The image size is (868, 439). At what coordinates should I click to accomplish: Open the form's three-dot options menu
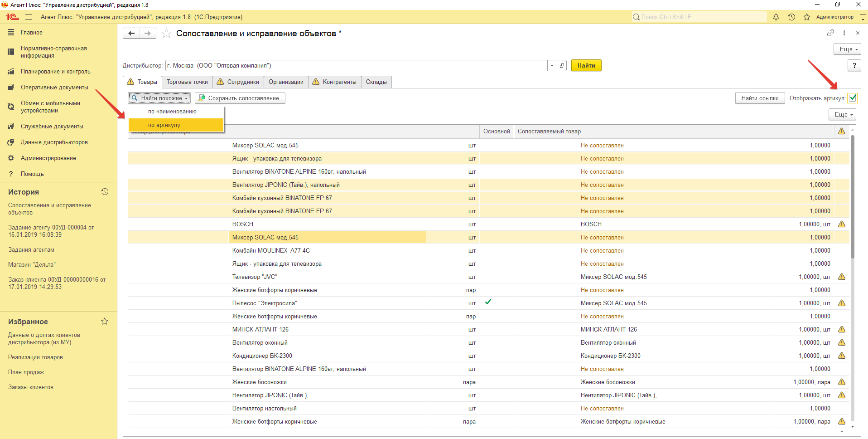click(x=844, y=33)
